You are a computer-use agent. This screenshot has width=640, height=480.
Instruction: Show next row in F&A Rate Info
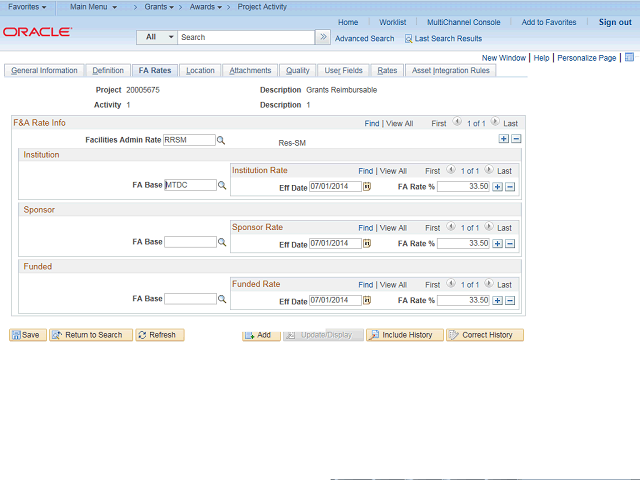495,121
